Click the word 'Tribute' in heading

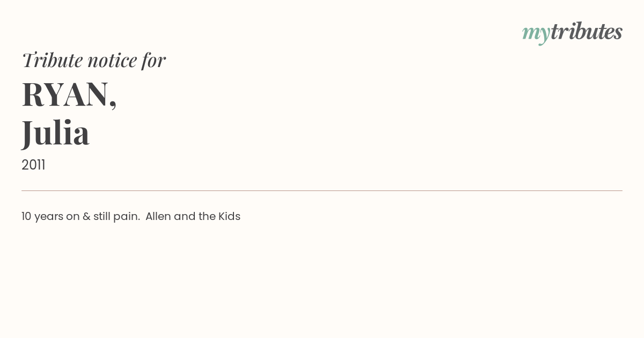click(52, 60)
